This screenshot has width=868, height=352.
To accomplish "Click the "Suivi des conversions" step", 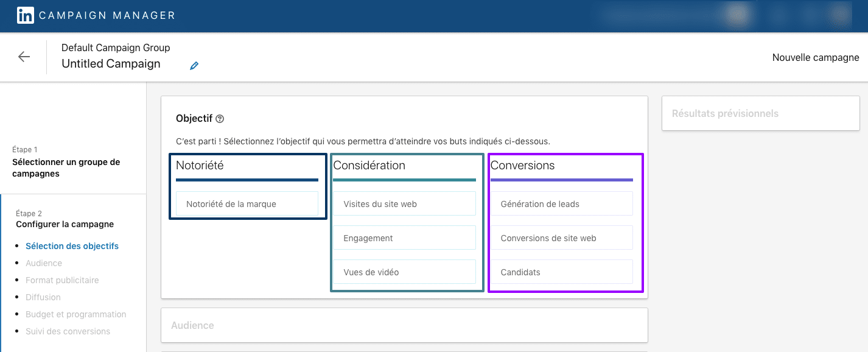I will (x=68, y=331).
